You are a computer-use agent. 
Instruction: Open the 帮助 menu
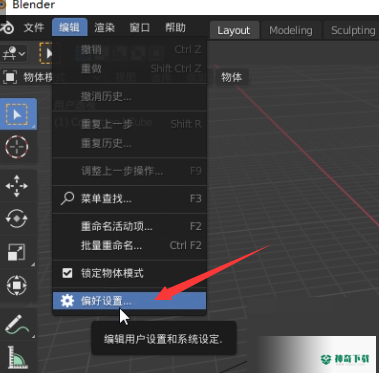(175, 28)
